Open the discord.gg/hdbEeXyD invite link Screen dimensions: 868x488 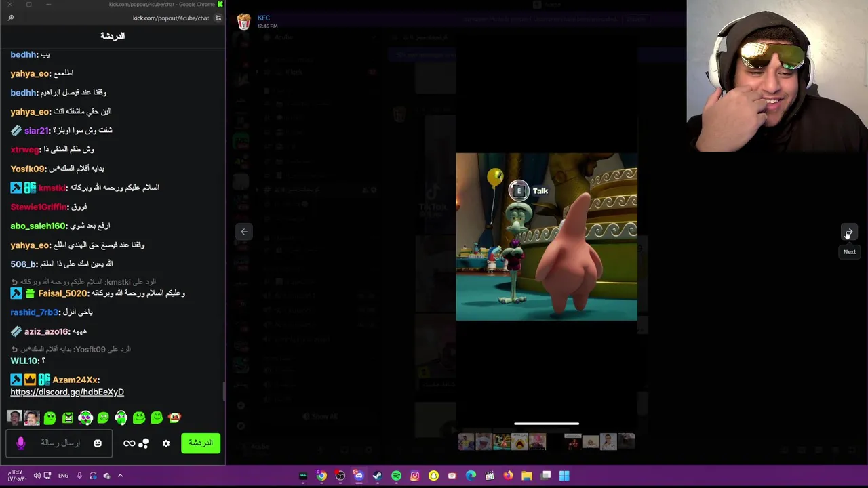point(67,392)
